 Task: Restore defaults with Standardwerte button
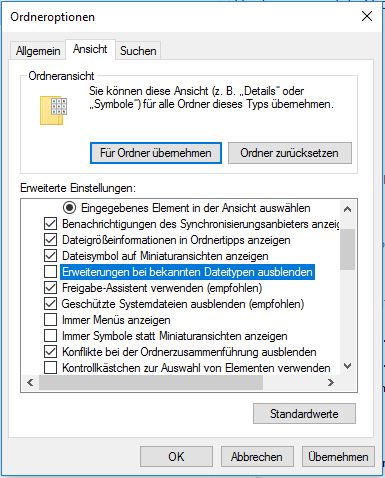coord(304,414)
